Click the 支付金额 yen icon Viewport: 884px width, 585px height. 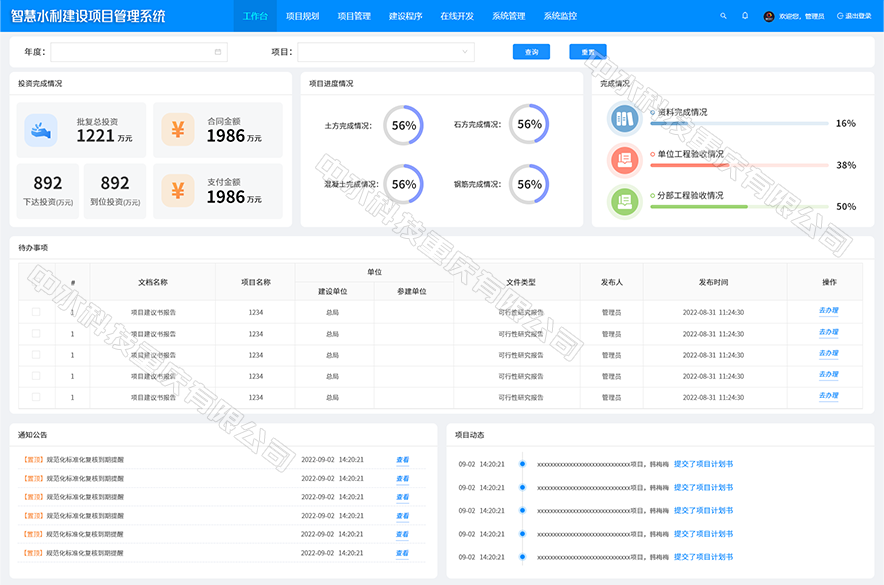coord(178,190)
